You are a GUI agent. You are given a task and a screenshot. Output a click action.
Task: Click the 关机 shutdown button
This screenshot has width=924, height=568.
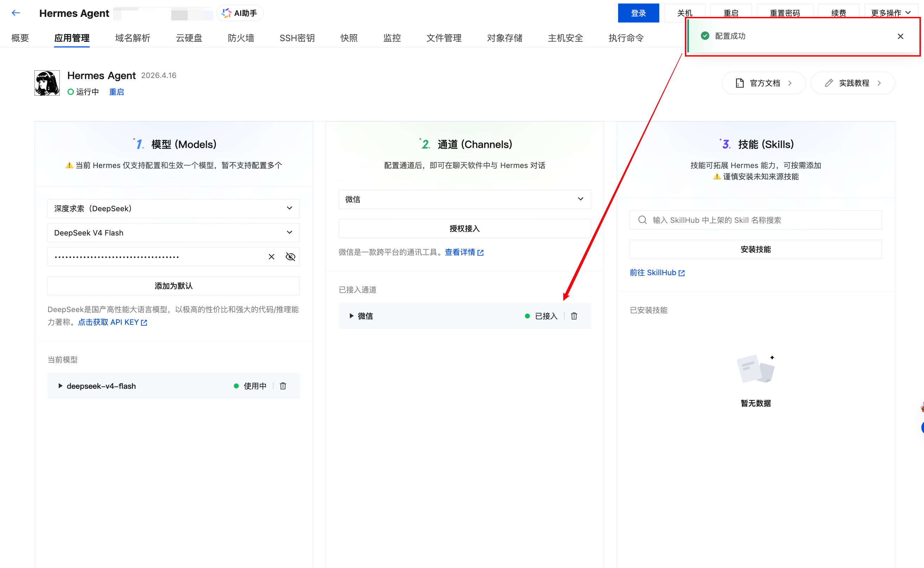point(684,13)
